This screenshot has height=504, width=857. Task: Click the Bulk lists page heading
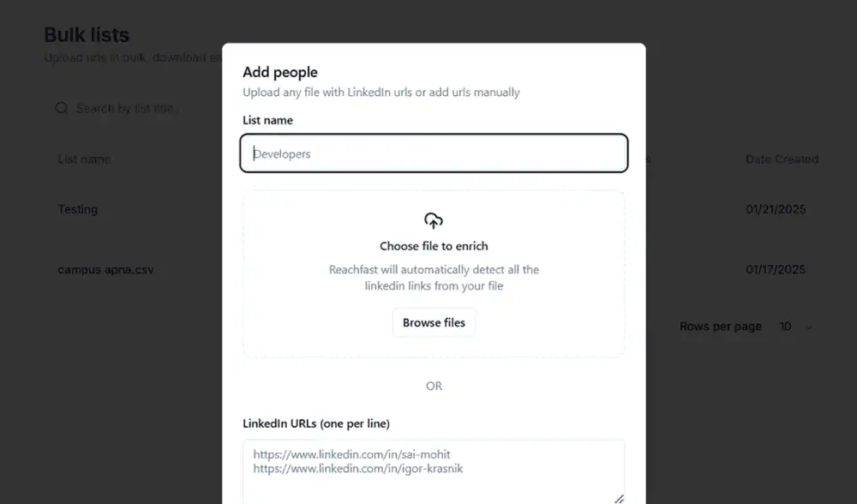pos(87,35)
